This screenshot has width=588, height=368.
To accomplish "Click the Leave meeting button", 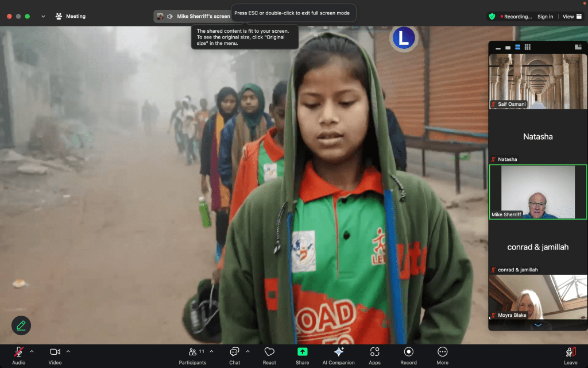I will pyautogui.click(x=570, y=355).
